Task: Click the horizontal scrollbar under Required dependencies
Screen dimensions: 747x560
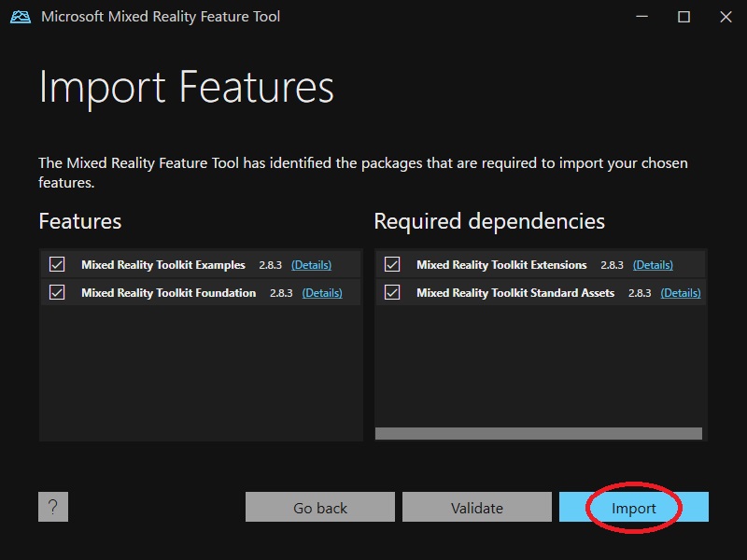Action: pyautogui.click(x=539, y=433)
